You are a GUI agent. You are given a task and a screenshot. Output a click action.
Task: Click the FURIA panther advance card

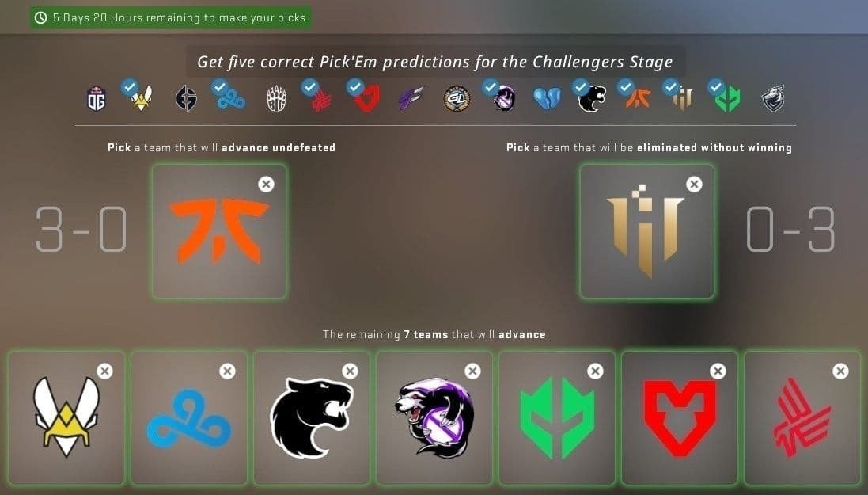pyautogui.click(x=312, y=418)
